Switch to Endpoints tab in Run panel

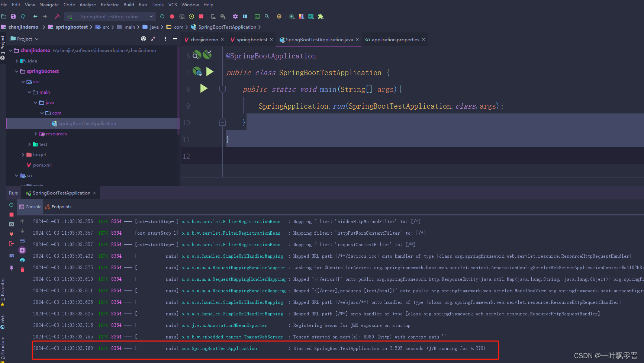(x=58, y=207)
